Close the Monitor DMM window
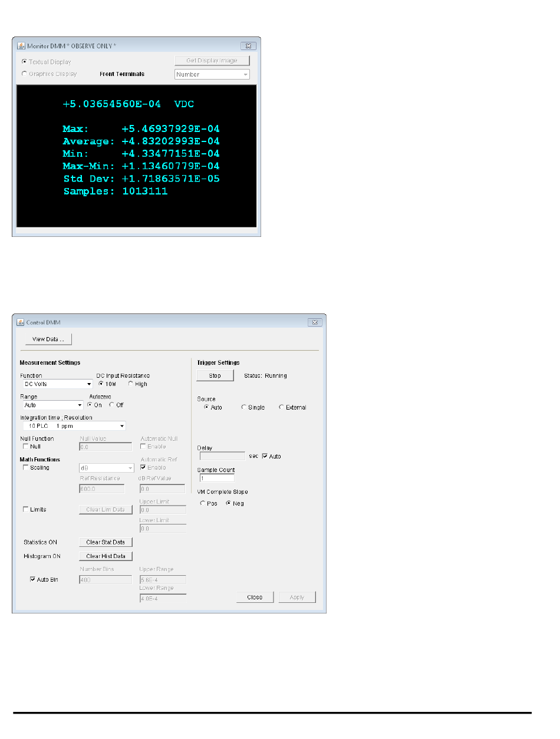The width and height of the screenshot is (560, 739). tap(249, 45)
